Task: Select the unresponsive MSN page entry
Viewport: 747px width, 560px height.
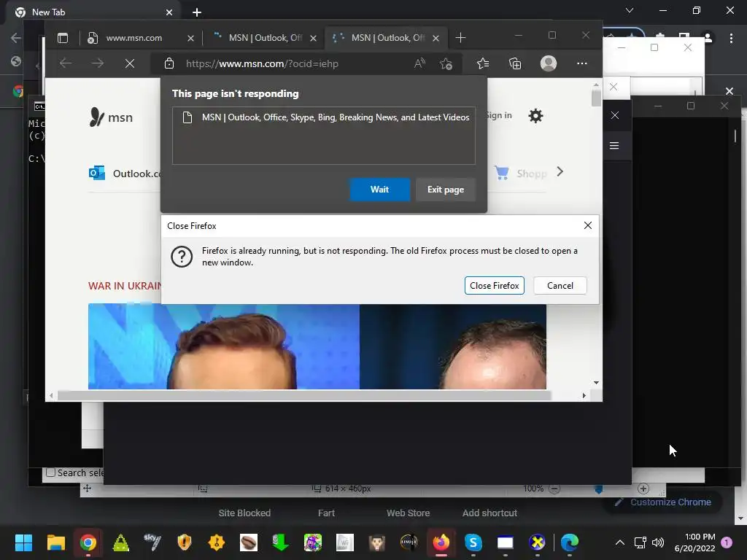Action: [324, 117]
